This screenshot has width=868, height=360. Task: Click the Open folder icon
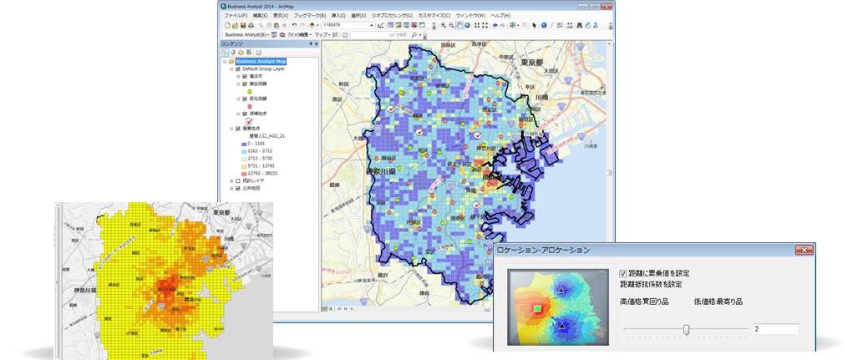tap(236, 26)
